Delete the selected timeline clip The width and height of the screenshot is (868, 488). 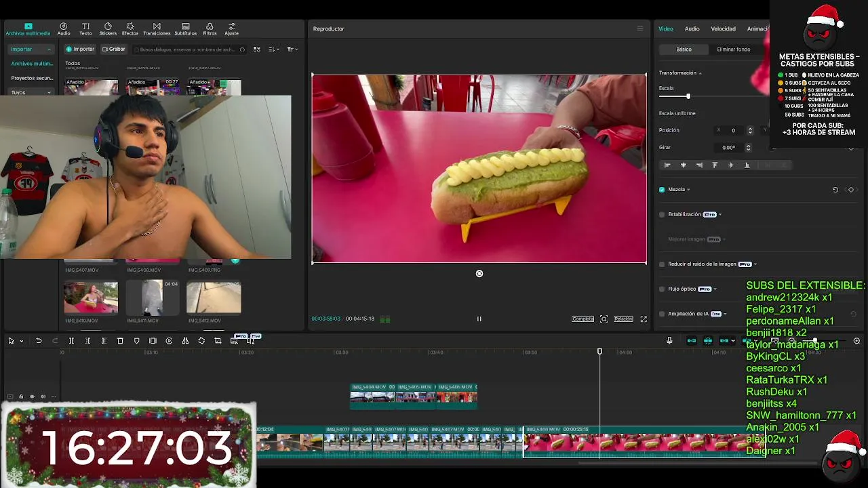[120, 341]
